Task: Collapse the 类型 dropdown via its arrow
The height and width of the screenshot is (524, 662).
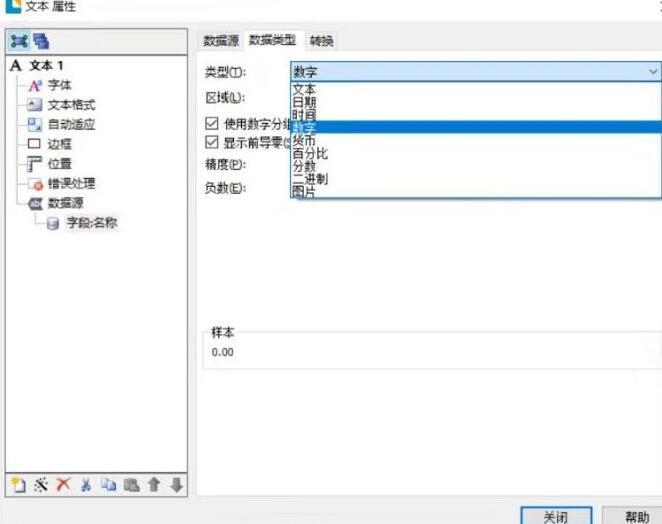Action: click(x=652, y=71)
